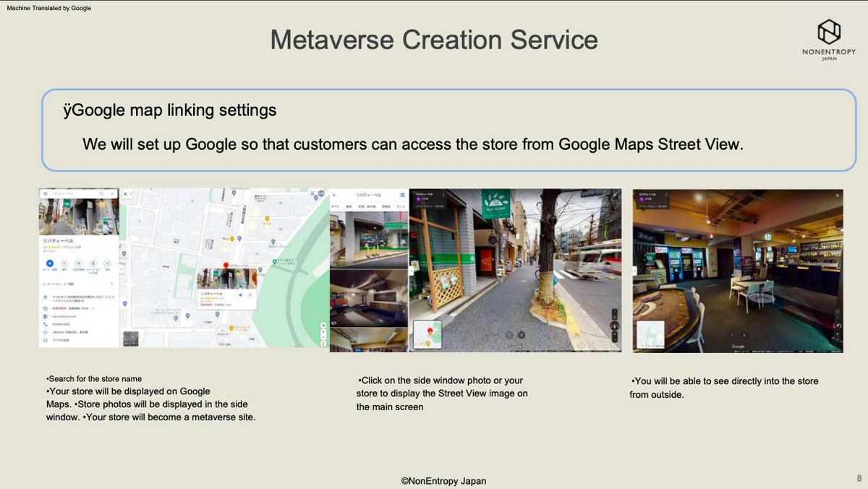Click the "Metaverse Creation Service" title
Image resolution: width=868 pixels, height=489 pixels.
click(x=434, y=39)
